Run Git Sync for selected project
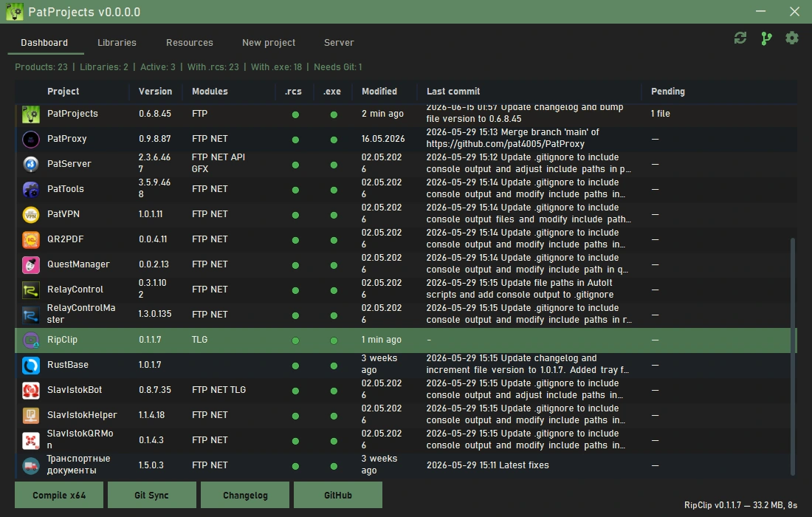This screenshot has height=517, width=812. coord(152,496)
